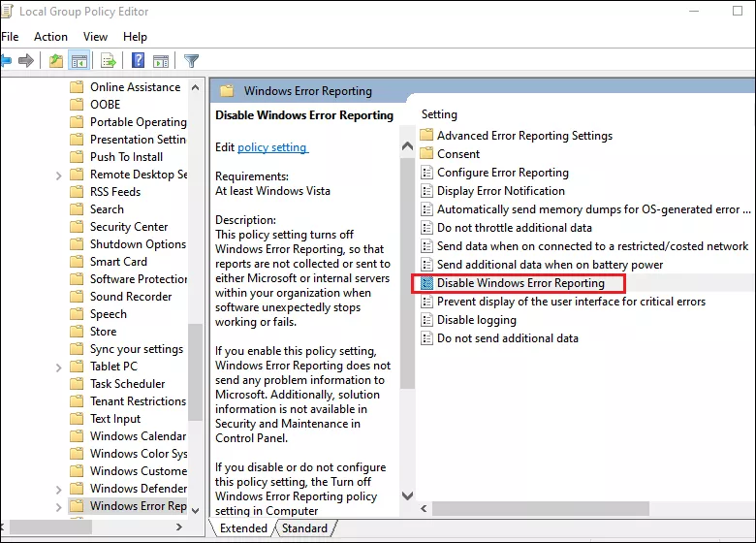Click the Consent folder icon
Image resolution: width=756 pixels, height=543 pixels.
(426, 153)
